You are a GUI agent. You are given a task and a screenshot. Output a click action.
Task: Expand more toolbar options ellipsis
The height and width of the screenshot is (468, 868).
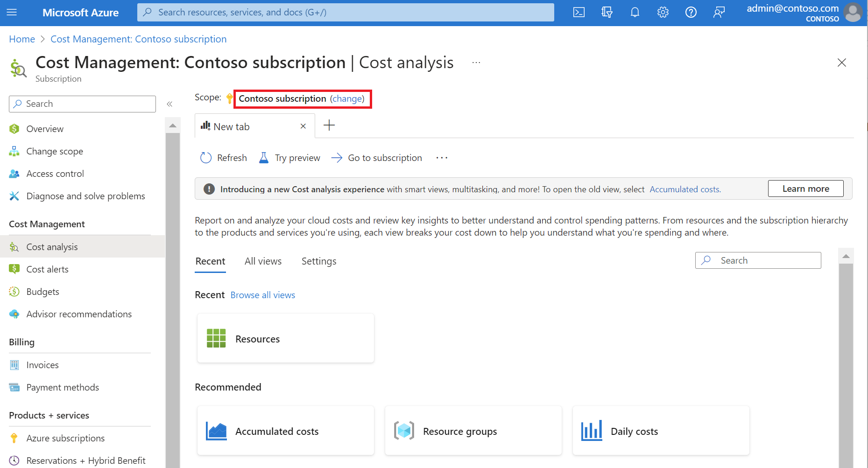[442, 158]
